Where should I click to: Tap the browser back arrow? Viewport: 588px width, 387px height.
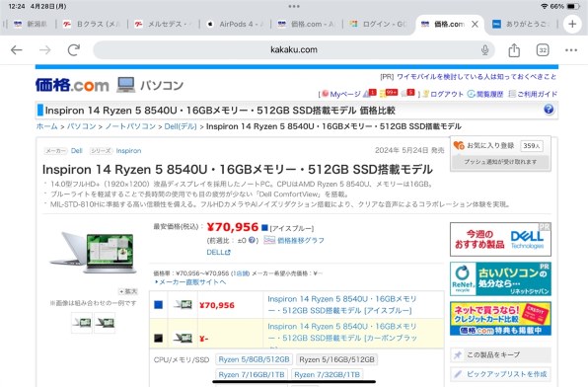tap(17, 49)
